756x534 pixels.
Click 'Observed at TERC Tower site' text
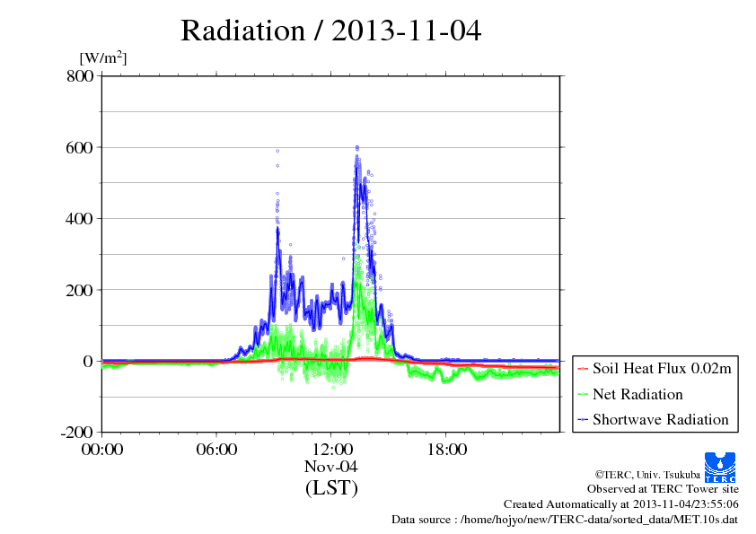click(x=663, y=489)
